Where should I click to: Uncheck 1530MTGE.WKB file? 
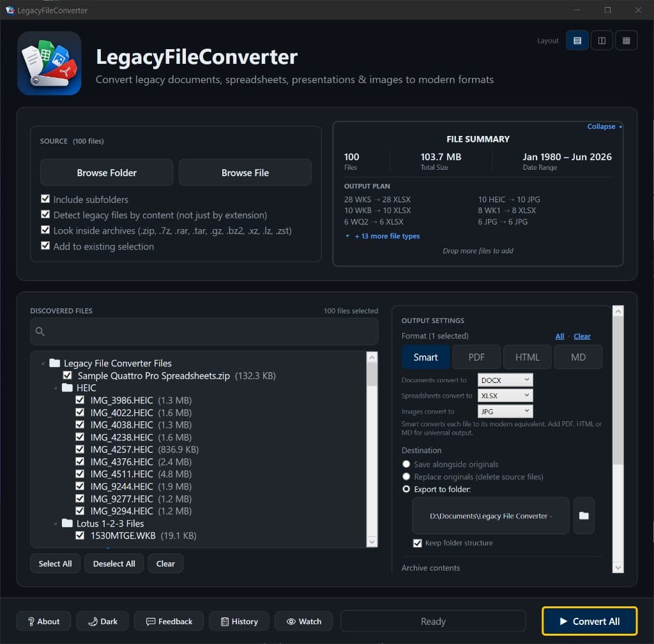point(80,535)
